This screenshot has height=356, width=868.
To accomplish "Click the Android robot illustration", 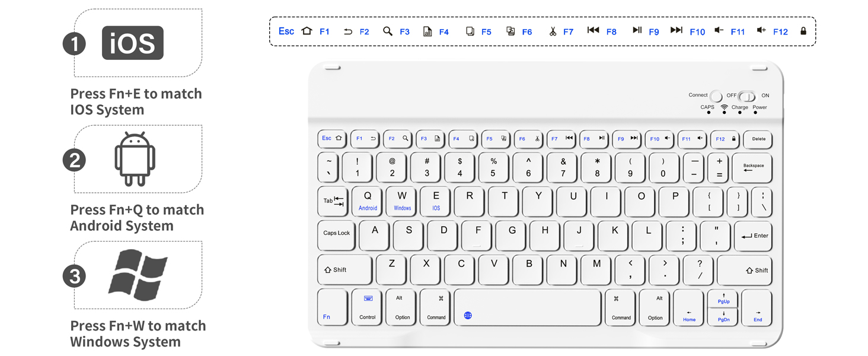I will pos(136,157).
